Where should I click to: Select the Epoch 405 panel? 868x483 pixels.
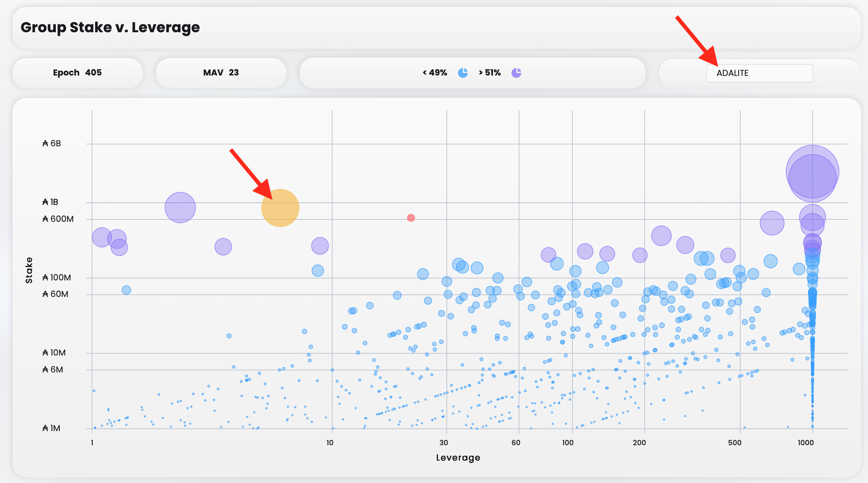[x=77, y=73]
